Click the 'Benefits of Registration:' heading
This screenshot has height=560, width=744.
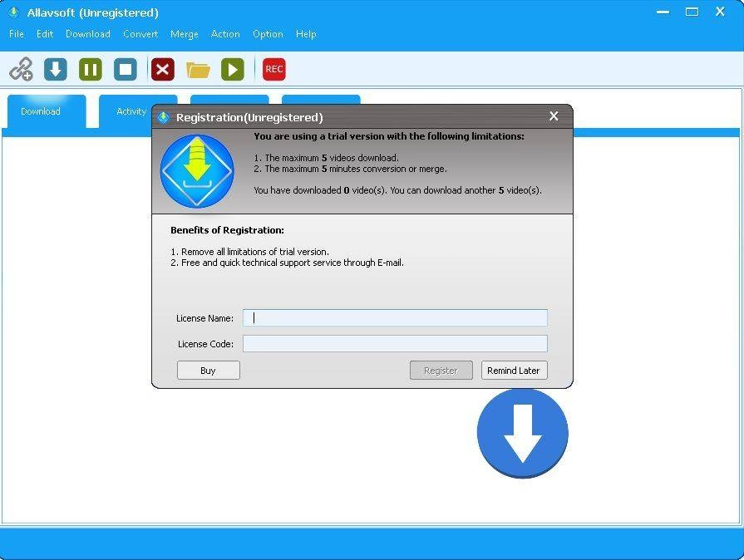click(x=227, y=230)
